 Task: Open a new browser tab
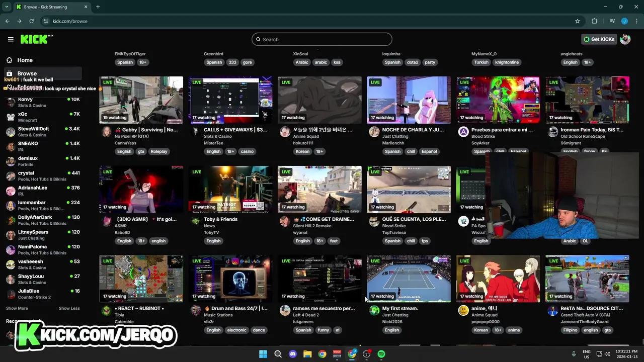click(98, 7)
